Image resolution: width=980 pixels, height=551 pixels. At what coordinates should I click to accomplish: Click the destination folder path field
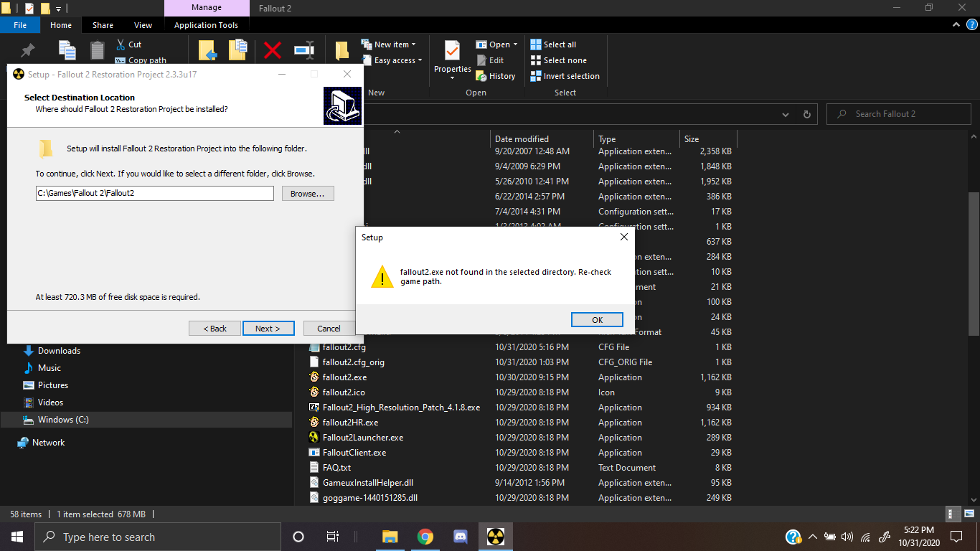click(x=155, y=194)
